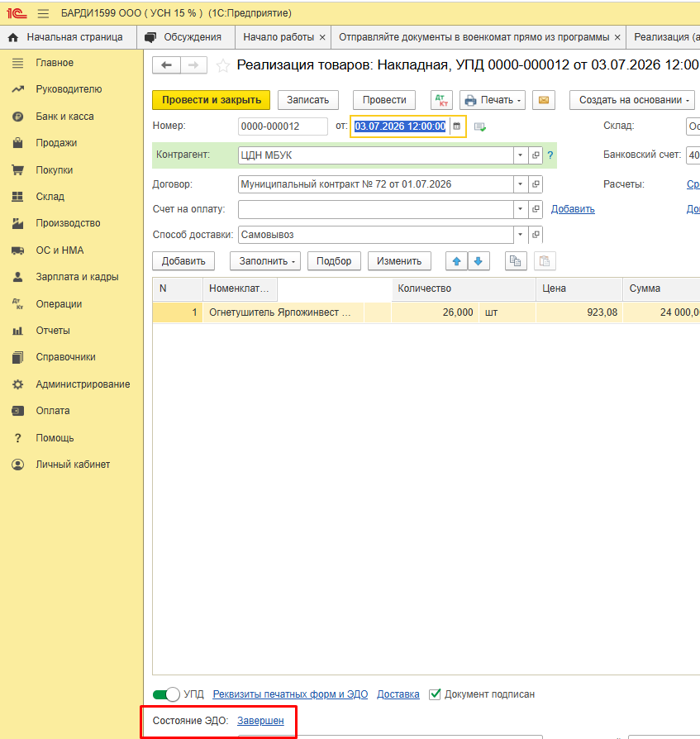
Task: Open the Завершен EDO status link
Action: tap(260, 721)
